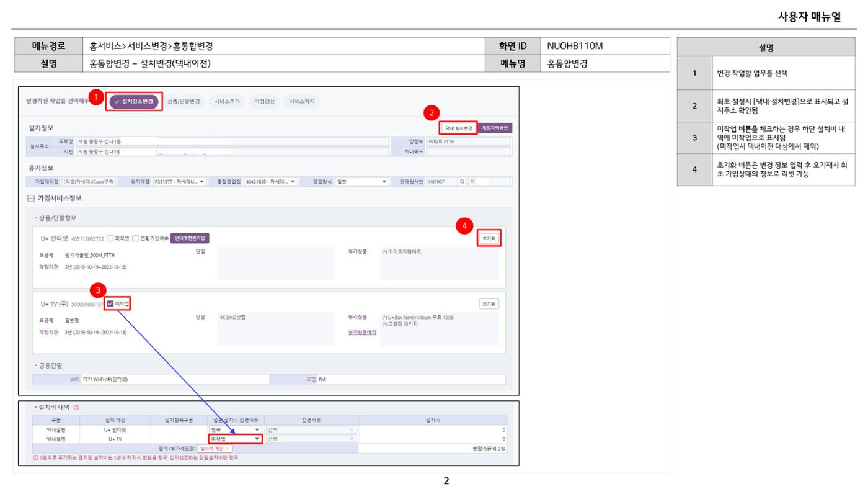Viewport: 868px width, 489px height.
Task: Click the 판매원사번 input field
Action: 442,182
